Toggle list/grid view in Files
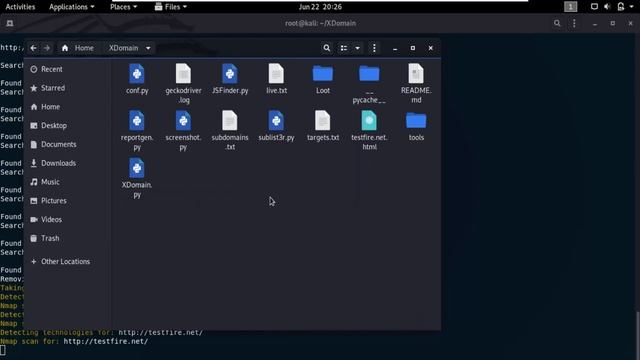This screenshot has width=640, height=360. pos(344,48)
